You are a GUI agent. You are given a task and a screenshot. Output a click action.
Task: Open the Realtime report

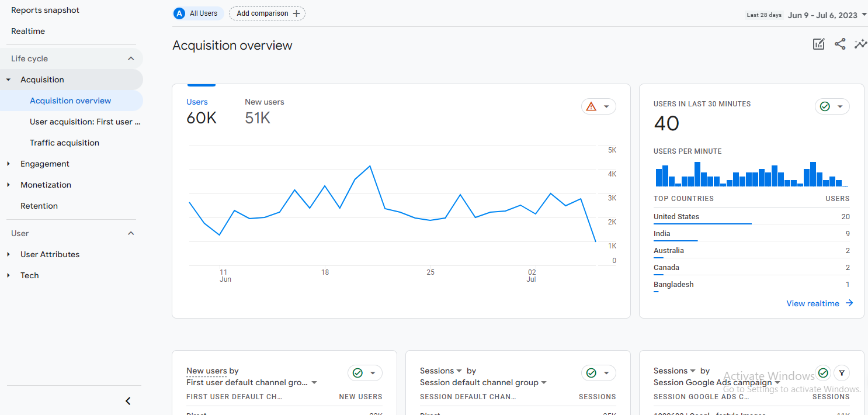point(28,31)
